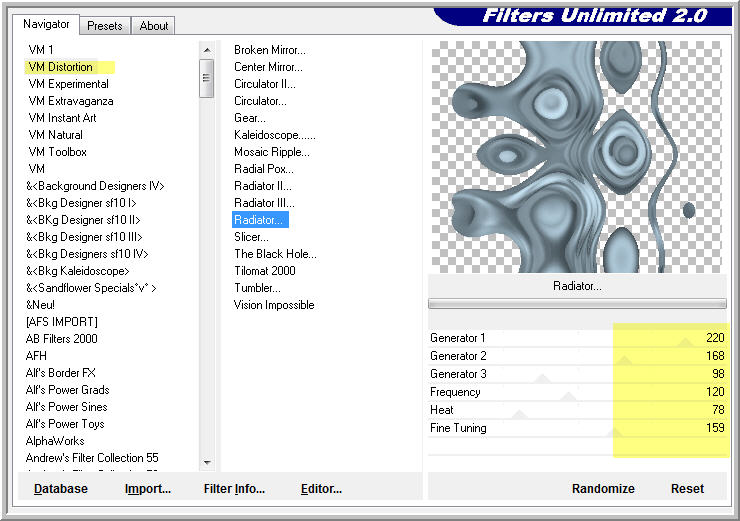740x521 pixels.
Task: Select Andrew's Filter Collection 55
Action: pos(92,457)
